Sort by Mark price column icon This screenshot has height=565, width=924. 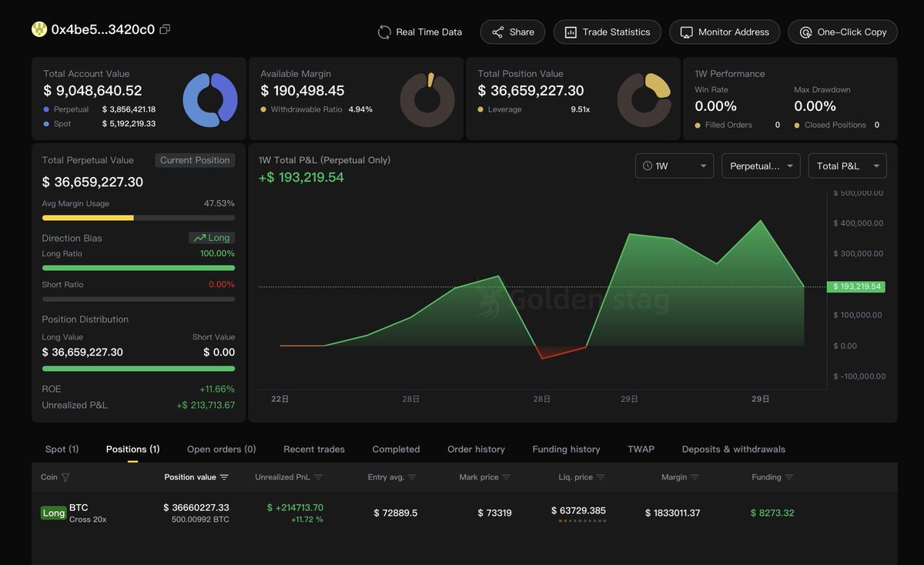pyautogui.click(x=507, y=477)
